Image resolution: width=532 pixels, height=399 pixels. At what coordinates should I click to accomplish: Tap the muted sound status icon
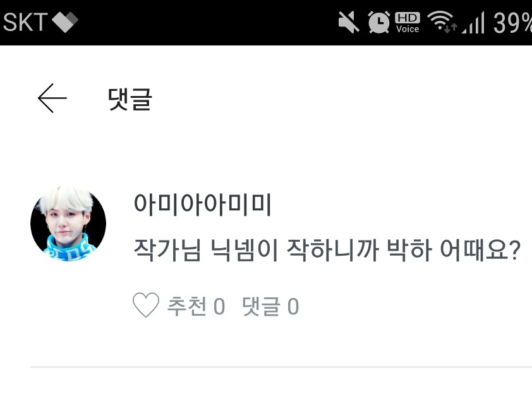349,22
